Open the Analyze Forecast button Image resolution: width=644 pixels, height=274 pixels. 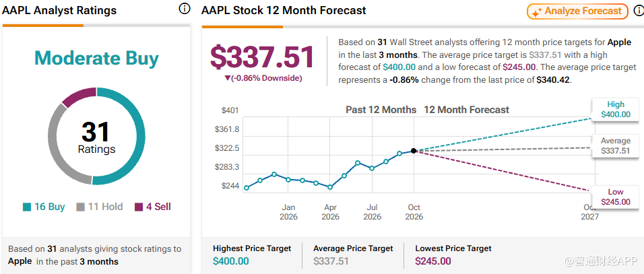click(577, 11)
